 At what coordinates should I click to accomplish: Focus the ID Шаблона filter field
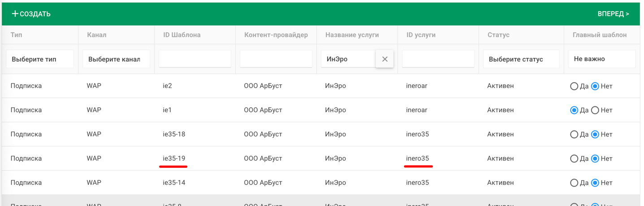click(x=195, y=59)
